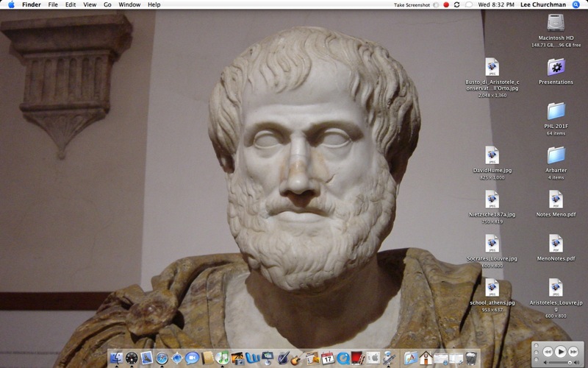Open the Macintosh HD drive icon

click(x=556, y=24)
